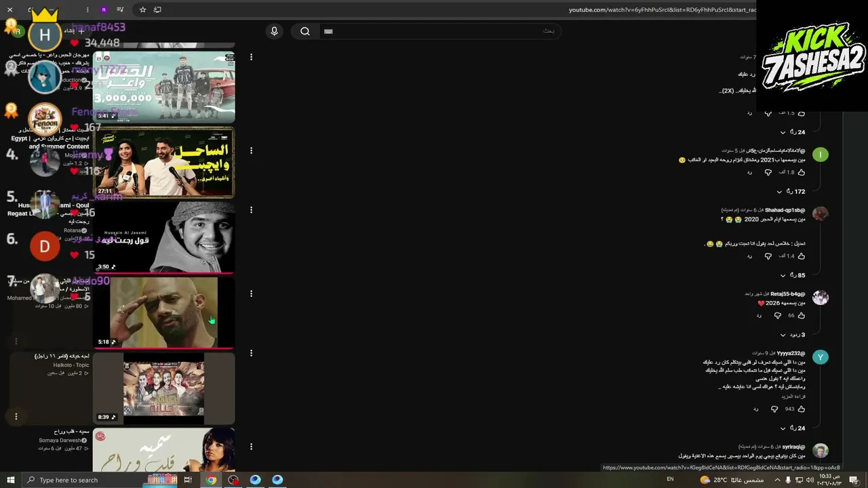
Task: Click the taskbar volume speaker icon
Action: [810, 480]
